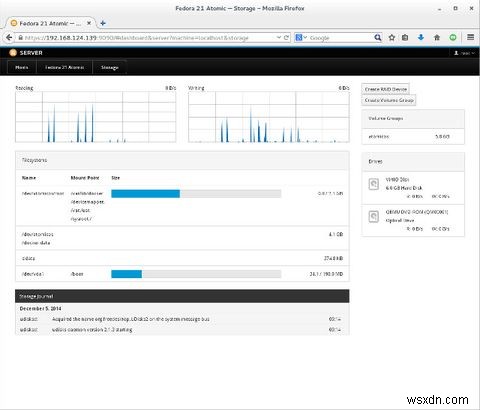The width and height of the screenshot is (480, 410).
Task: Click the magnifier icon in the search box
Action: click(x=377, y=38)
